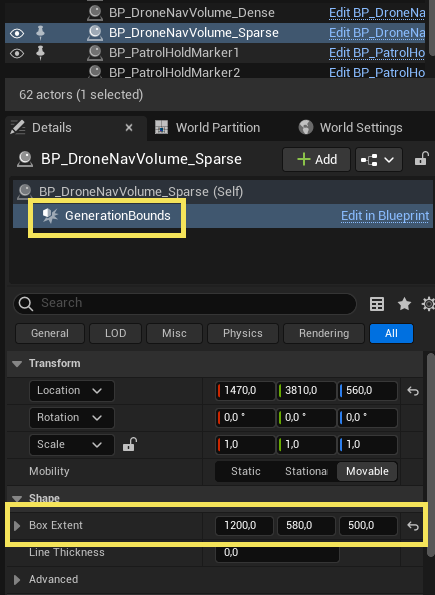
Task: Select BP_PatrolHoldMarker1 actor row
Action: click(215, 53)
